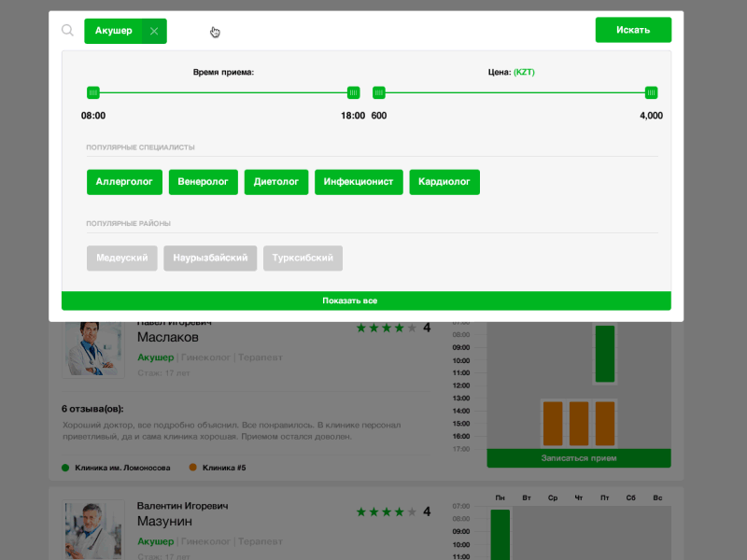Click the Вс day column header
The image size is (747, 560).
[657, 497]
